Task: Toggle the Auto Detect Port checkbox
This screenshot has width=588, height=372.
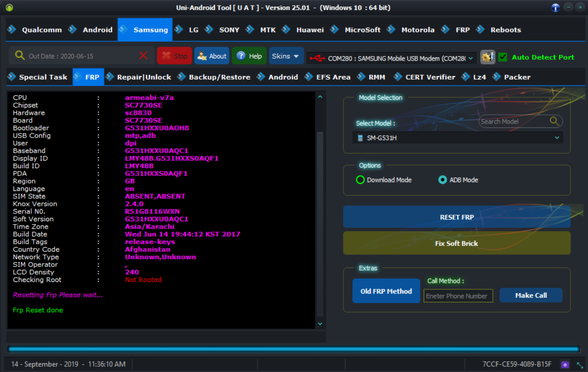Action: (503, 57)
